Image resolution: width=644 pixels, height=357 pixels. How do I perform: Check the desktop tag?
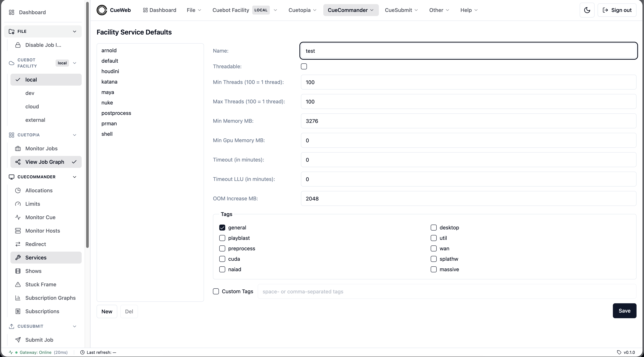click(x=433, y=228)
